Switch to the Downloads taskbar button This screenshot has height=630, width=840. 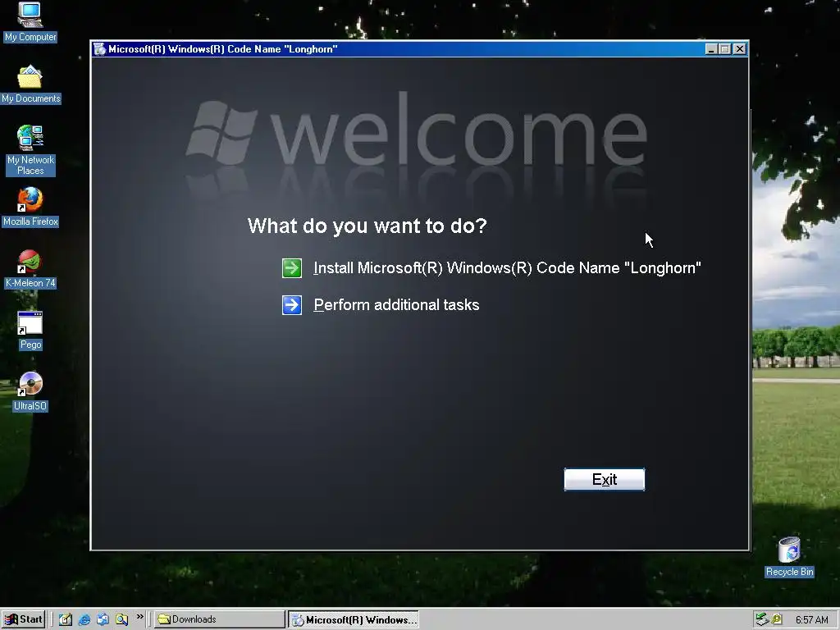(x=220, y=619)
